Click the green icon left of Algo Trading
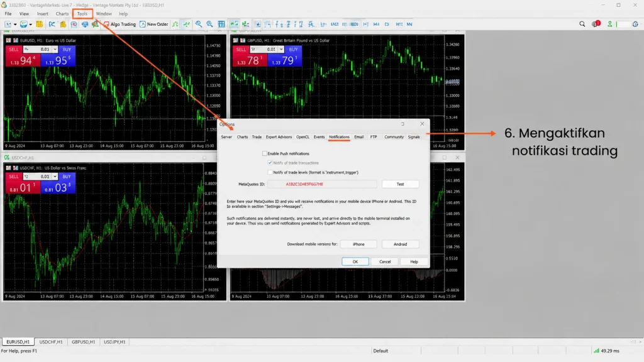 point(96,25)
